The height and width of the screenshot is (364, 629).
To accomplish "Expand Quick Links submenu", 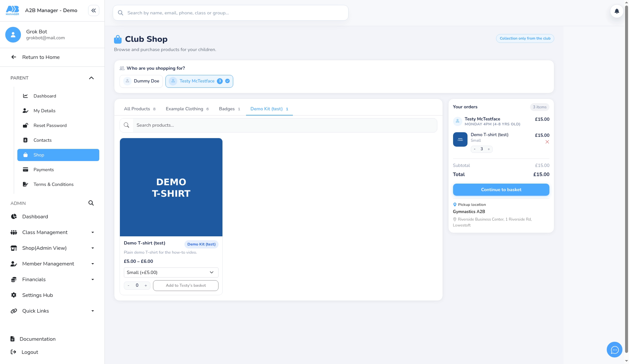I will (52, 311).
